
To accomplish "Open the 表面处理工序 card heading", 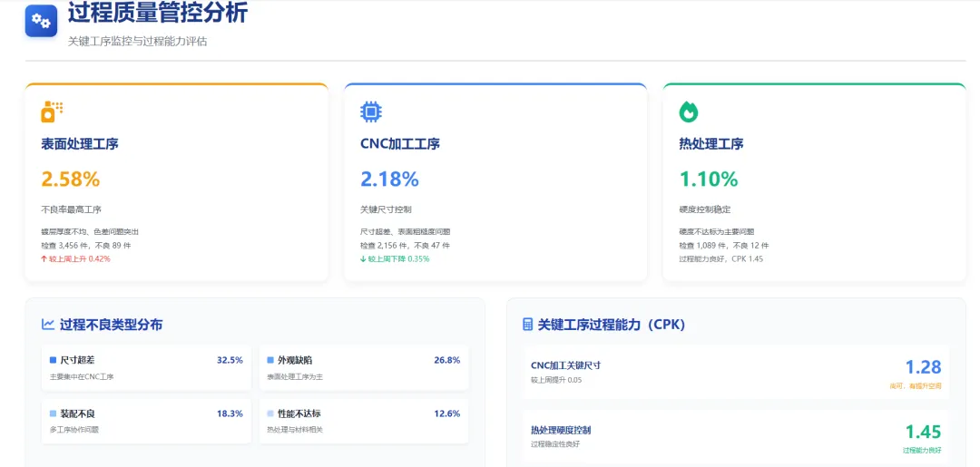I will [80, 144].
